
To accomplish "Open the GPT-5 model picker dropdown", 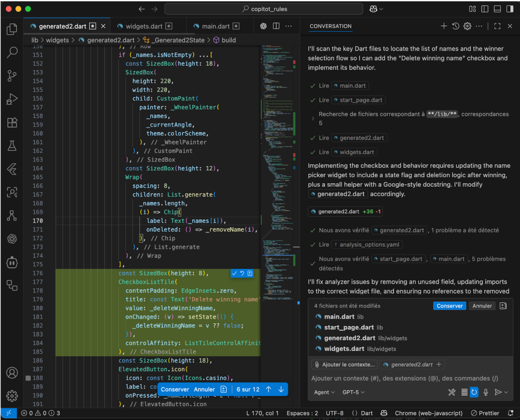I will 353,392.
